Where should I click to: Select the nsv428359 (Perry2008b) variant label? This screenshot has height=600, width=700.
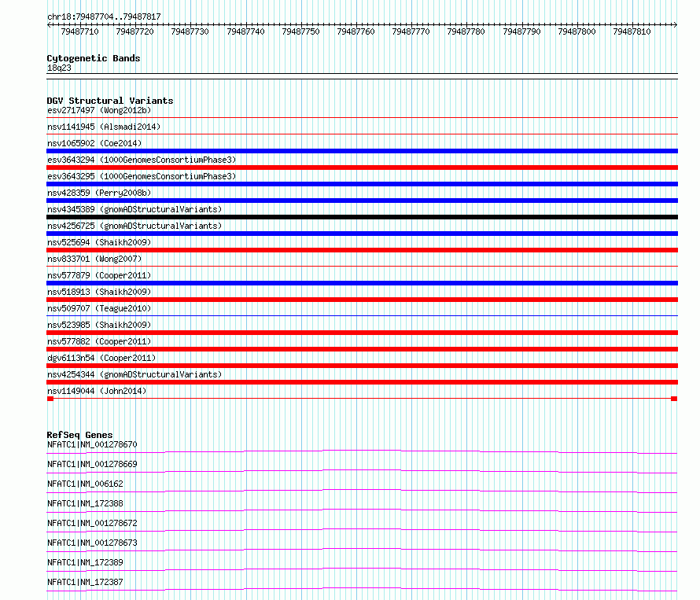99,193
